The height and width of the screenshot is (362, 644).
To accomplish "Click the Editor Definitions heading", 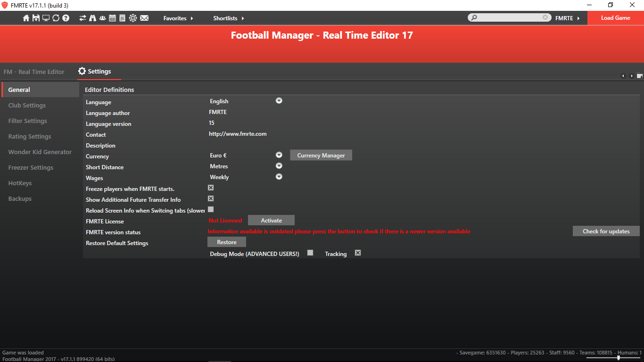I will pyautogui.click(x=109, y=90).
